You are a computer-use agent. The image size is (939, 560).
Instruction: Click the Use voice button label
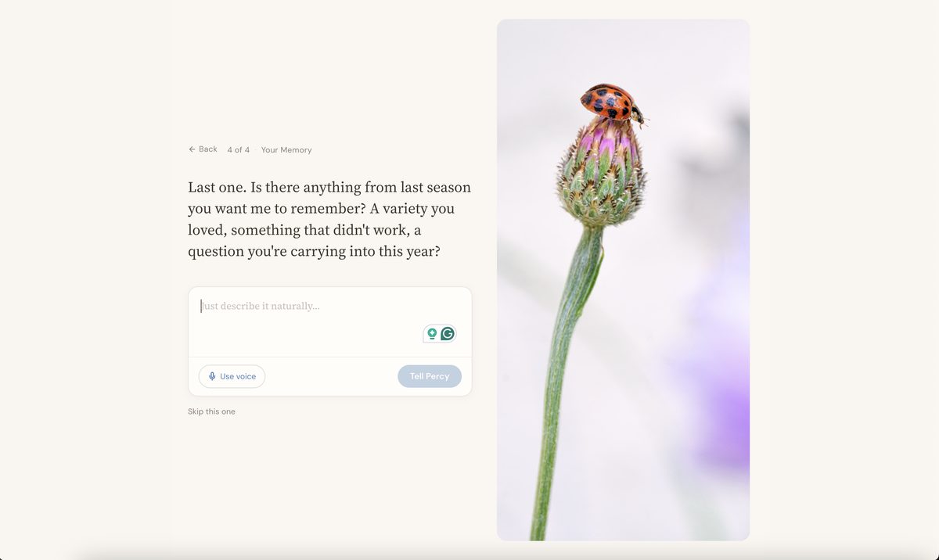pos(238,376)
